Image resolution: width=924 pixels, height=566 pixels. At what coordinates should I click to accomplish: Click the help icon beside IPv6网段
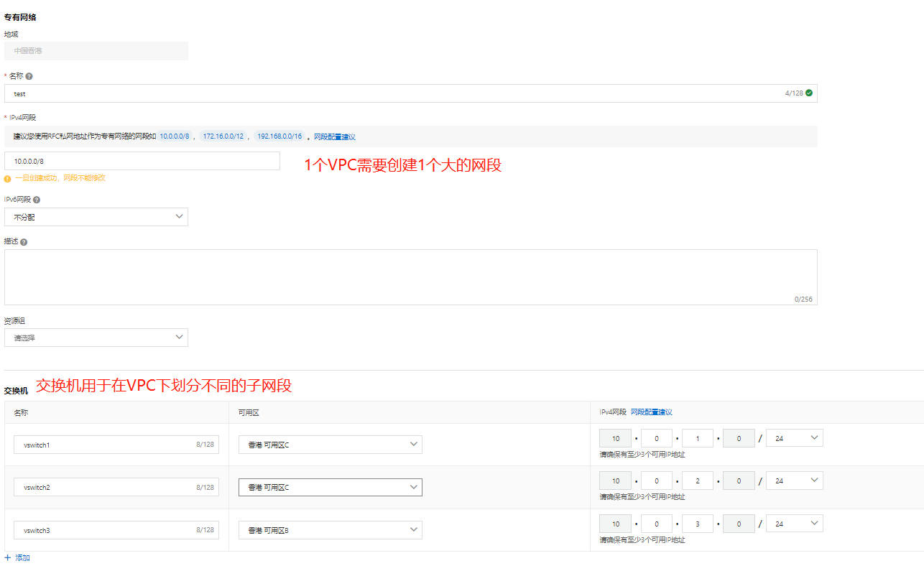click(x=37, y=200)
